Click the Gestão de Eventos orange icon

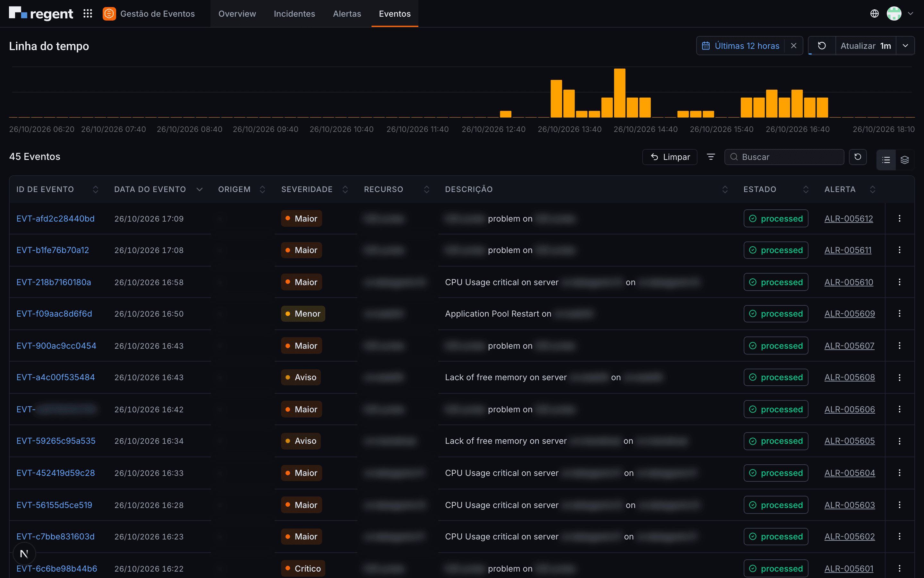pyautogui.click(x=109, y=14)
